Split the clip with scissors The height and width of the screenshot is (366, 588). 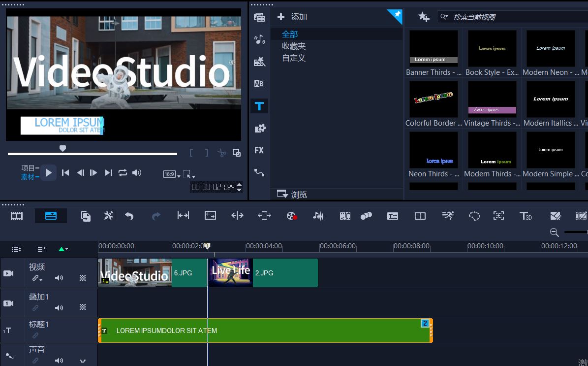coord(221,153)
